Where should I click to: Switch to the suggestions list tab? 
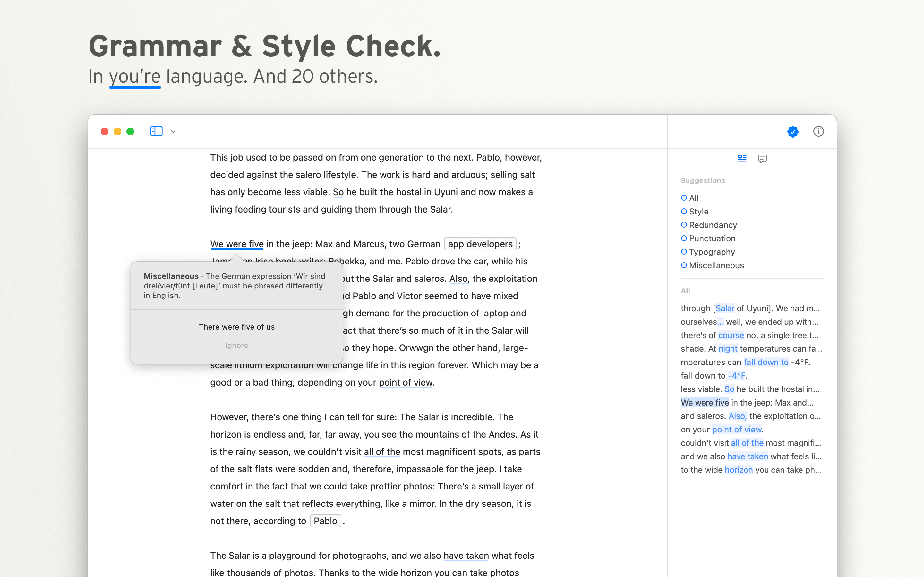742,158
